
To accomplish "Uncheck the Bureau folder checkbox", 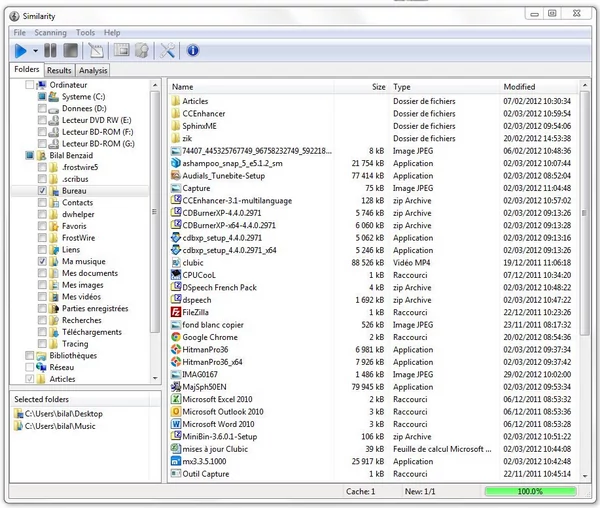I will (42, 190).
